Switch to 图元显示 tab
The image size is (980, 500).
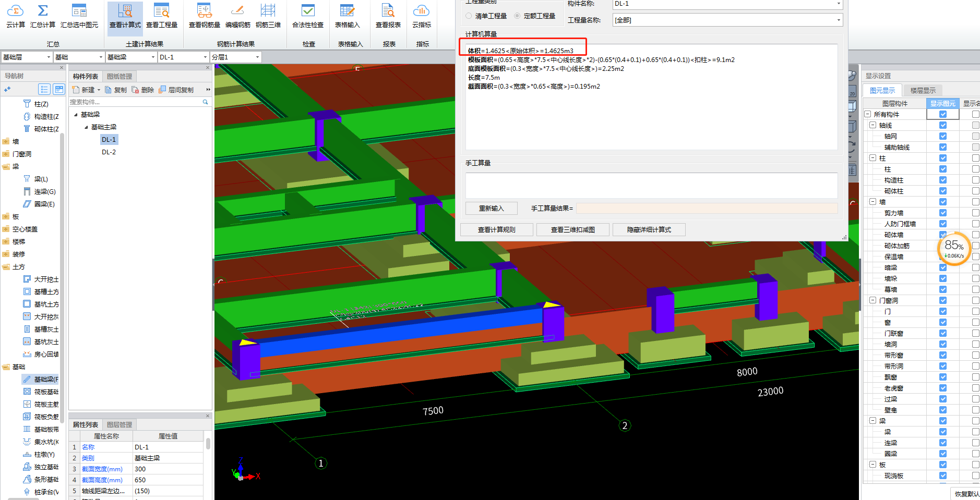click(x=882, y=90)
